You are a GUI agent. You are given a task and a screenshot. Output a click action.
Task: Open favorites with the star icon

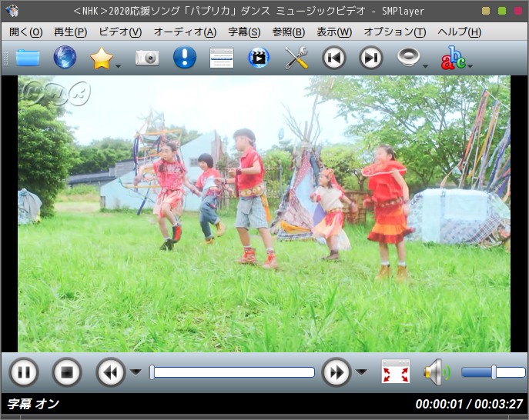point(101,58)
